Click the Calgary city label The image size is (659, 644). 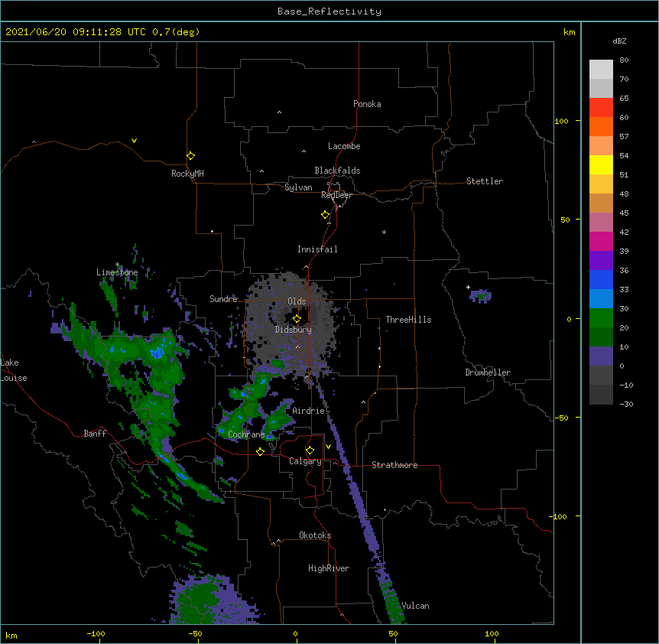click(305, 461)
